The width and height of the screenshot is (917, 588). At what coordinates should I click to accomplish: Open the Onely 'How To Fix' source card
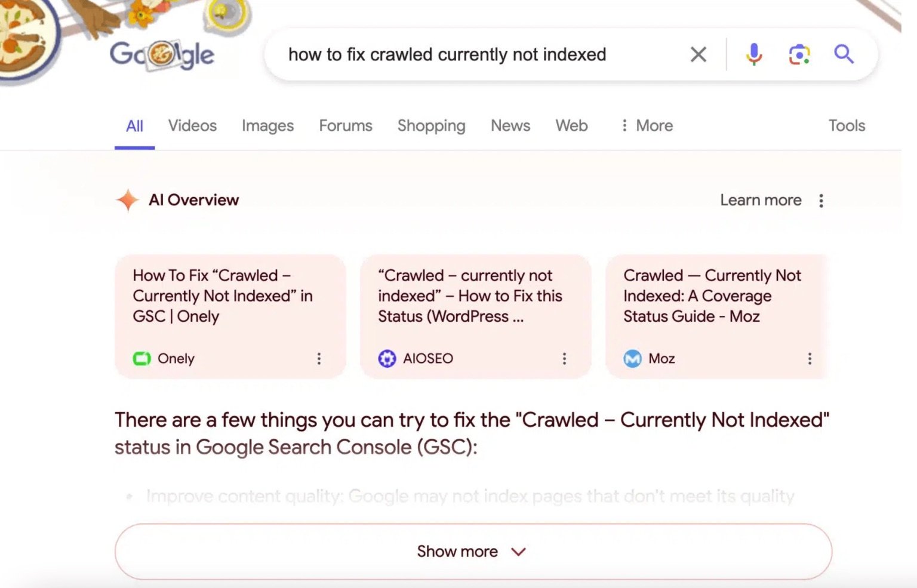[222, 296]
